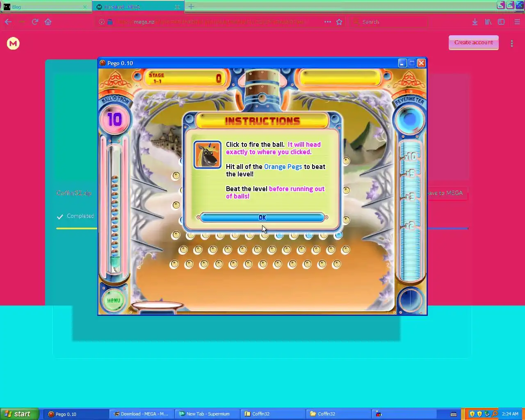Click the Create account button on MEGA
This screenshot has height=420, width=525.
(x=473, y=42)
